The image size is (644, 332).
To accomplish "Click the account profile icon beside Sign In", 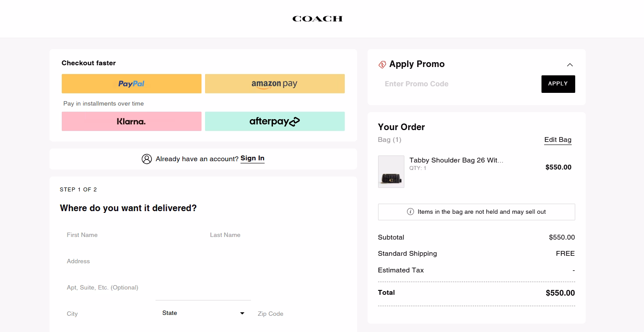I will pyautogui.click(x=146, y=159).
